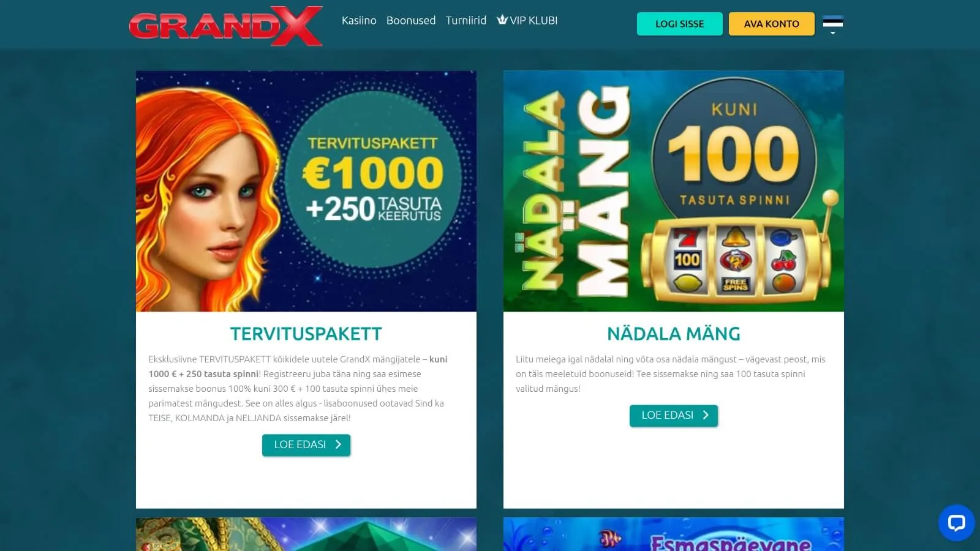Click the AVA KONTO button
Screen dimensions: 980x551
click(x=772, y=24)
